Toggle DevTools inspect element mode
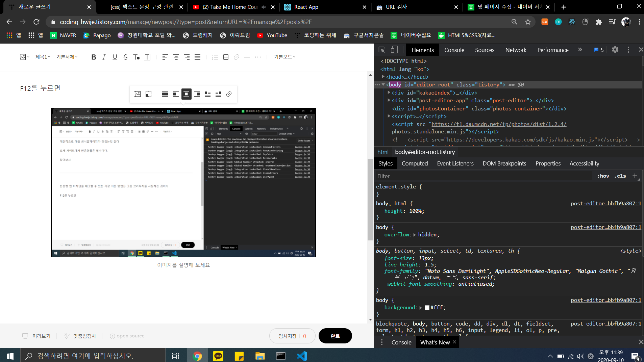This screenshot has height=362, width=644. 382,50
